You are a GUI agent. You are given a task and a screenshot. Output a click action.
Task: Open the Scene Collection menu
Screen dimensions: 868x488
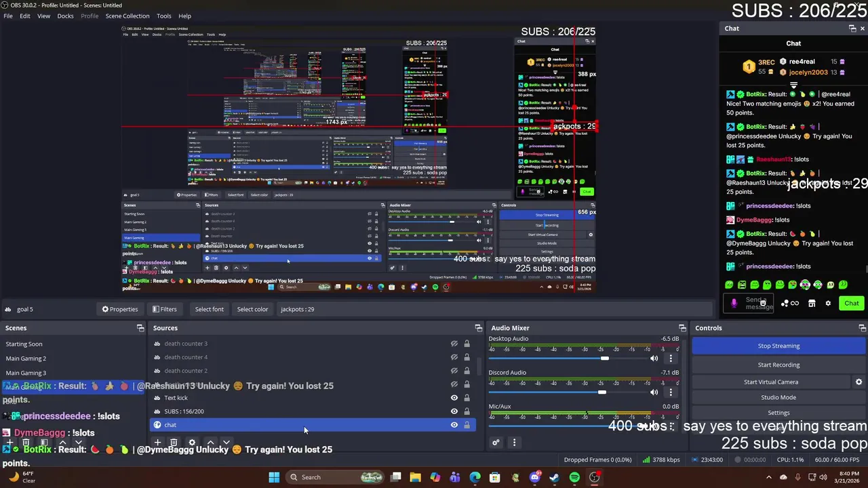coord(127,16)
